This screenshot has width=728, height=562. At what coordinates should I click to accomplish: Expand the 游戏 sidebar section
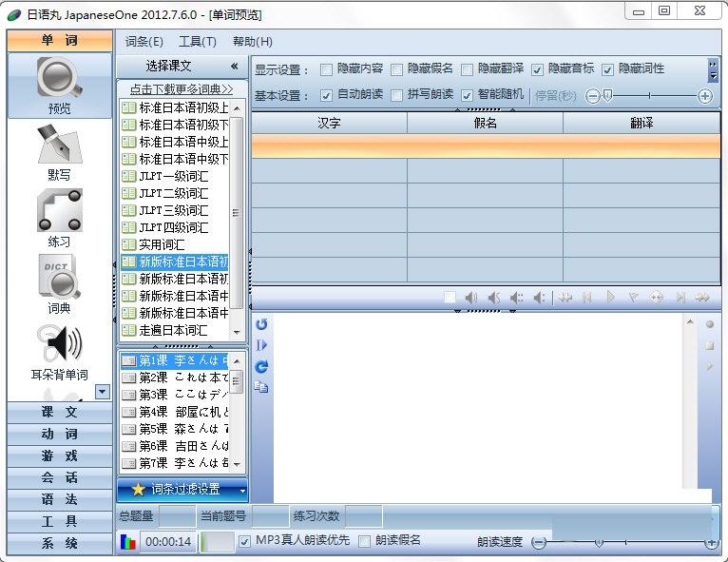tap(60, 455)
